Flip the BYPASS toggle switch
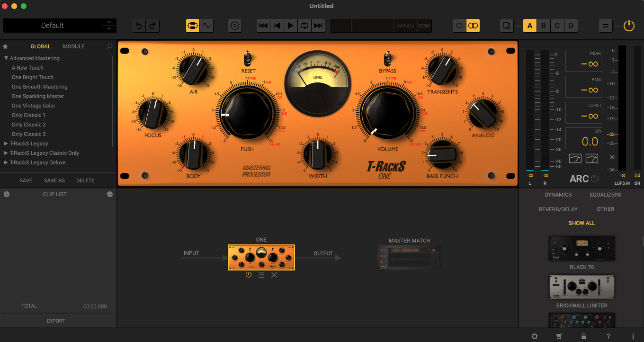 point(387,59)
